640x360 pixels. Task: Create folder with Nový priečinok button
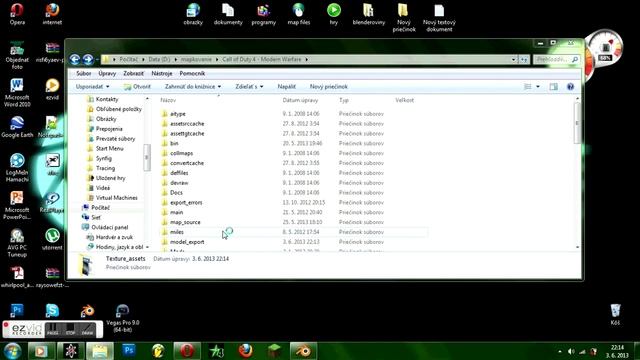tap(329, 87)
